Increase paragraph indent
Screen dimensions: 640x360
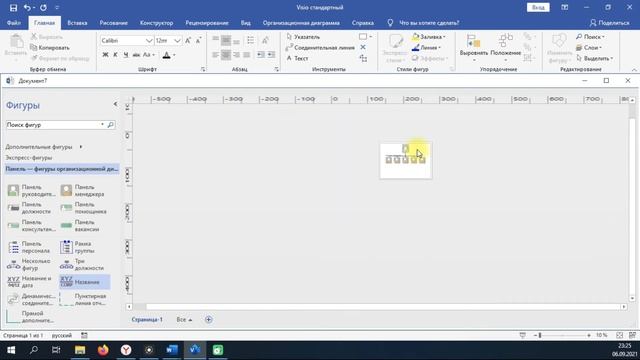coord(271,55)
